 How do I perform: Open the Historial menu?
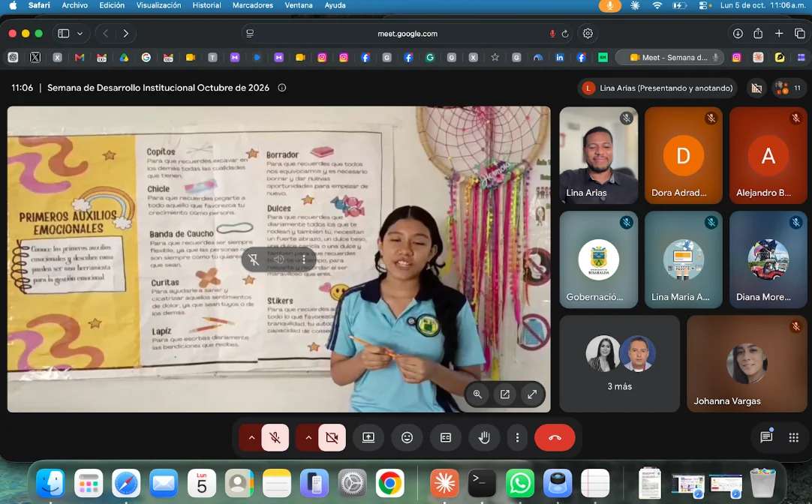pyautogui.click(x=206, y=5)
